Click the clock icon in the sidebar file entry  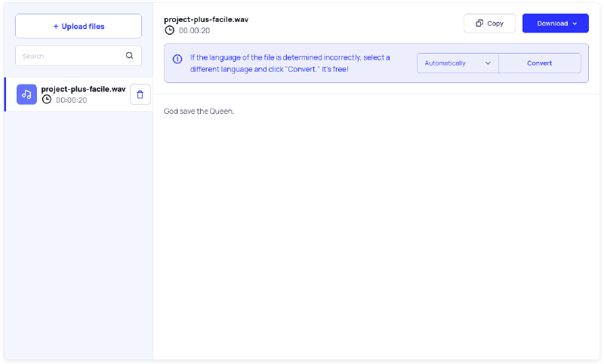coord(47,100)
